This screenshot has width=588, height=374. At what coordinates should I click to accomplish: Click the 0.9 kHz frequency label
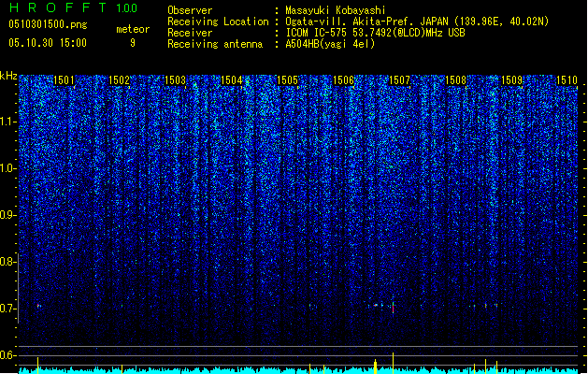7,215
